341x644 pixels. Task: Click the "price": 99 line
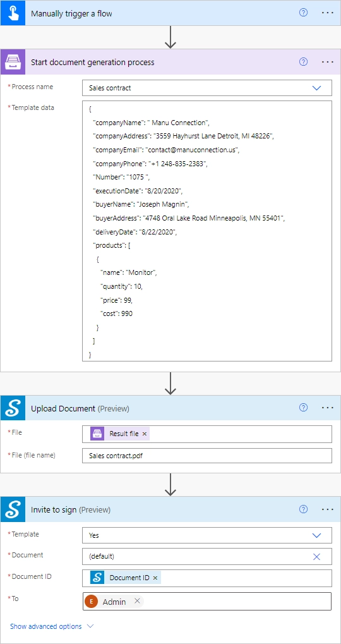coord(117,300)
